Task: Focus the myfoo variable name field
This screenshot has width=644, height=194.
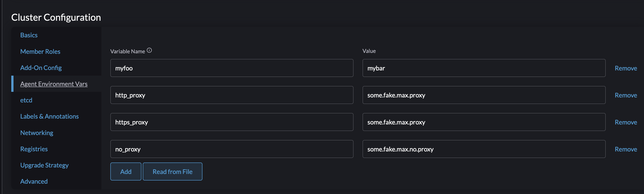Action: (x=231, y=68)
